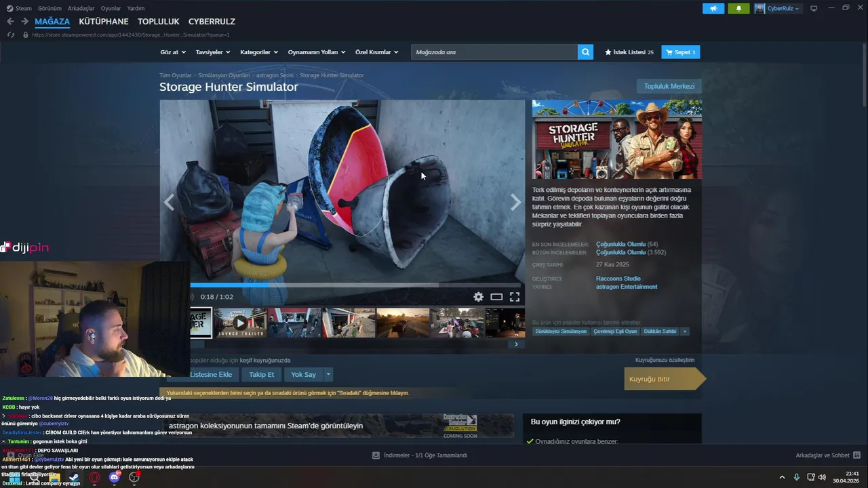Open Arkadaşlar ve Sohbet panel

(828, 455)
